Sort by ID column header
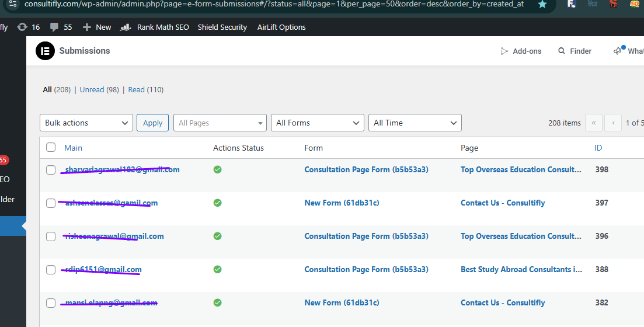Image resolution: width=644 pixels, height=327 pixels. (x=598, y=148)
